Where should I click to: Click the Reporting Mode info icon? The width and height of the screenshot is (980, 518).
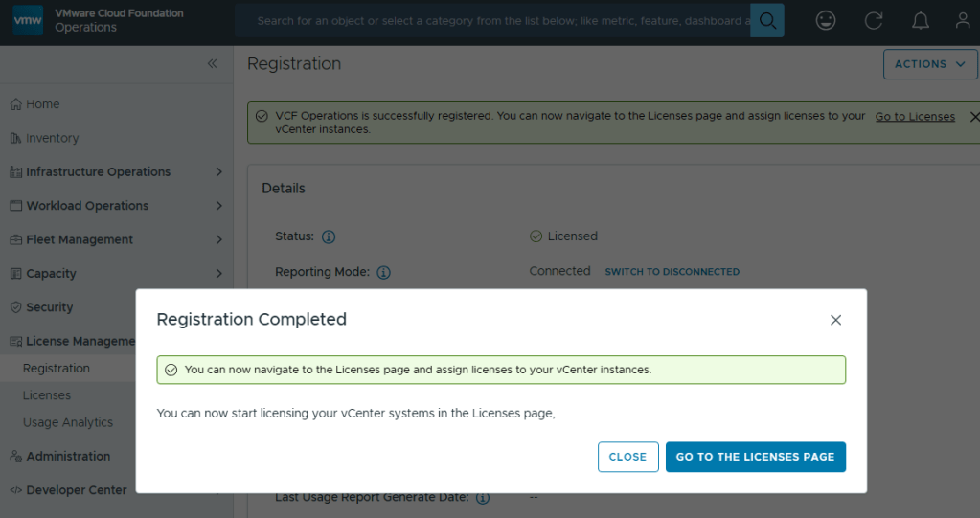(383, 272)
